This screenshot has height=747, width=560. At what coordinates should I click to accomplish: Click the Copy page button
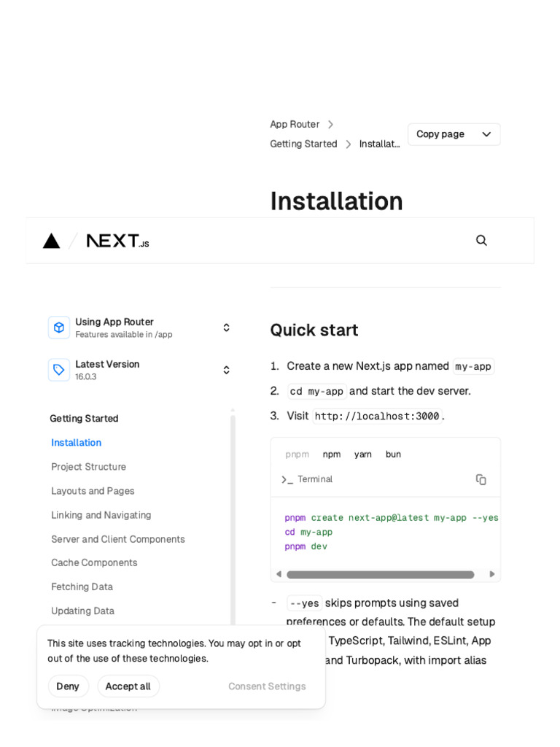pos(440,134)
